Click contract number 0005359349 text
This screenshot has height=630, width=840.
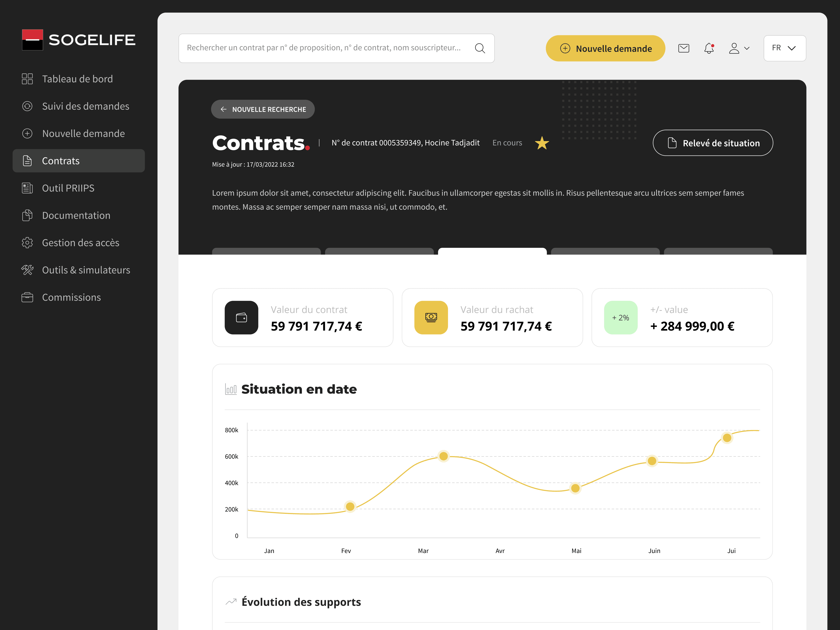click(x=400, y=143)
